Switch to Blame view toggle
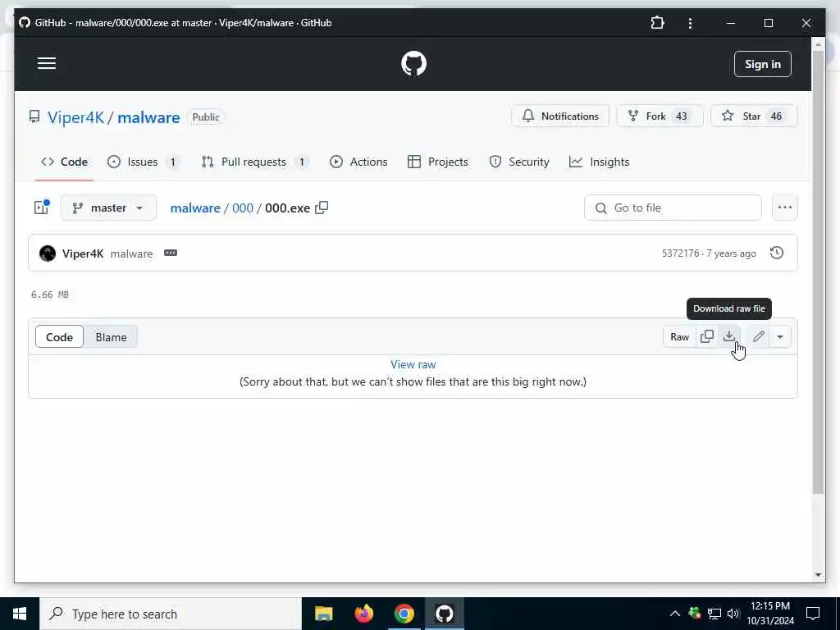The width and height of the screenshot is (840, 630). [x=111, y=337]
